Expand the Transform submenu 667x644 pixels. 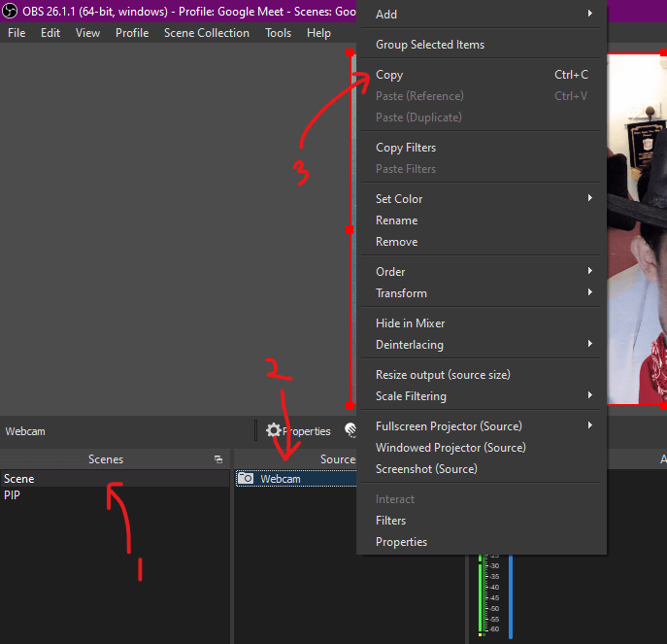coord(482,293)
